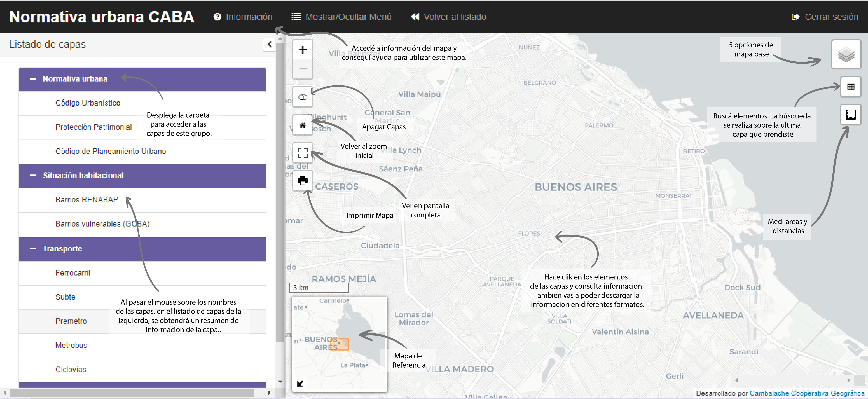Select the Ciclovías layer
The image size is (868, 399).
click(x=142, y=370)
